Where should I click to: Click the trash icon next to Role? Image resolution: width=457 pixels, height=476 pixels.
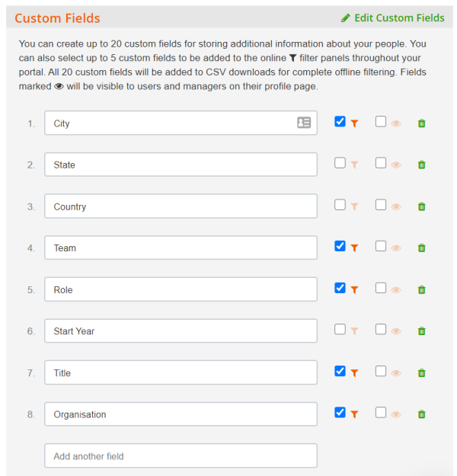coord(421,290)
